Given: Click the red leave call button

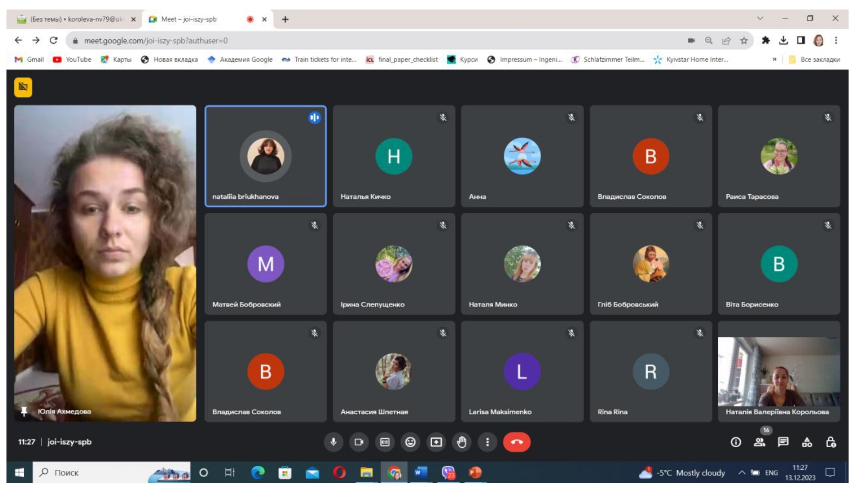Looking at the screenshot, I should (516, 442).
